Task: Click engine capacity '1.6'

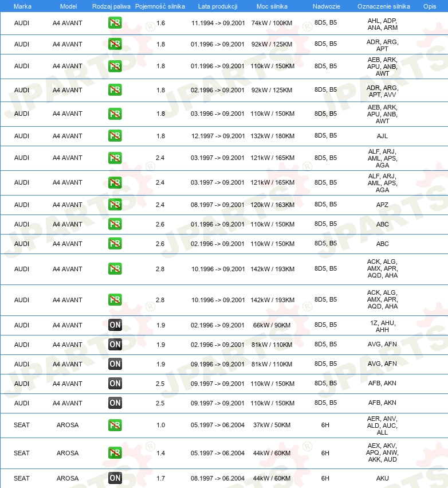Action: pos(161,23)
